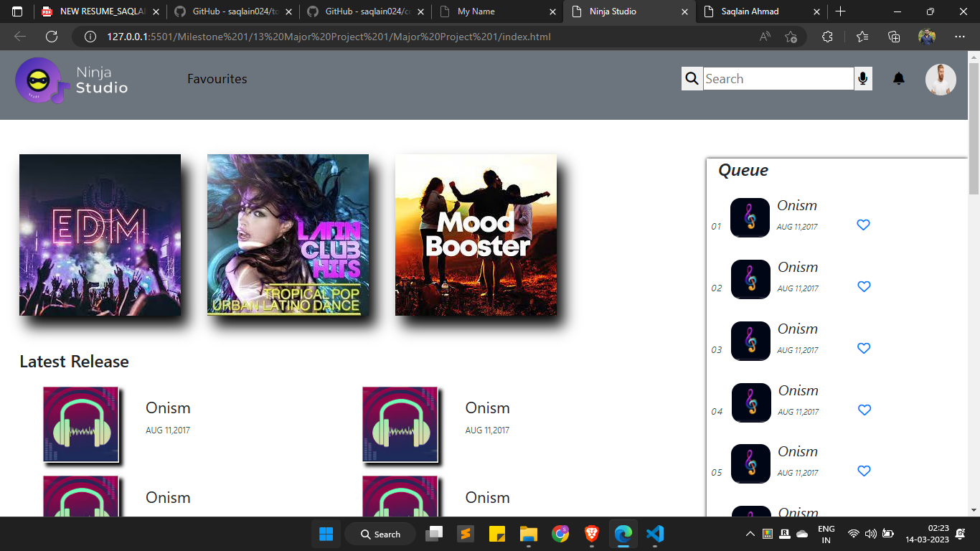Like queue track 05 using its heart
The width and height of the screenshot is (980, 551).
tap(864, 471)
